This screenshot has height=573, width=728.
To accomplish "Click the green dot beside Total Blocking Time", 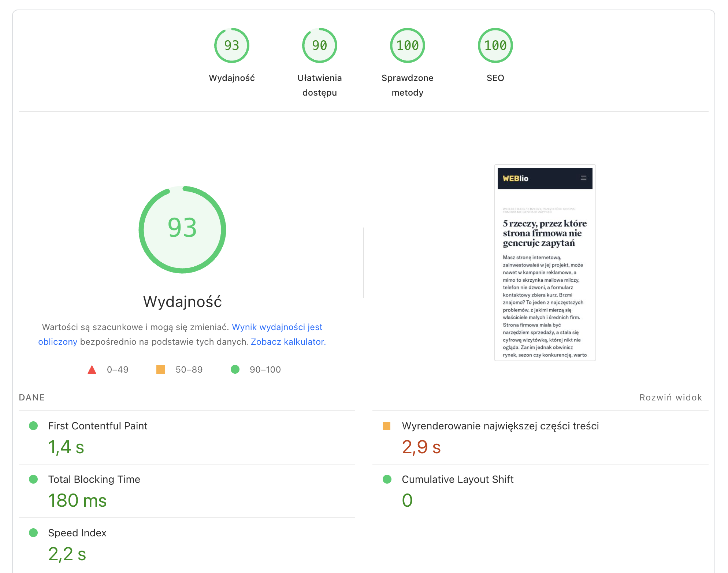I will 33,479.
